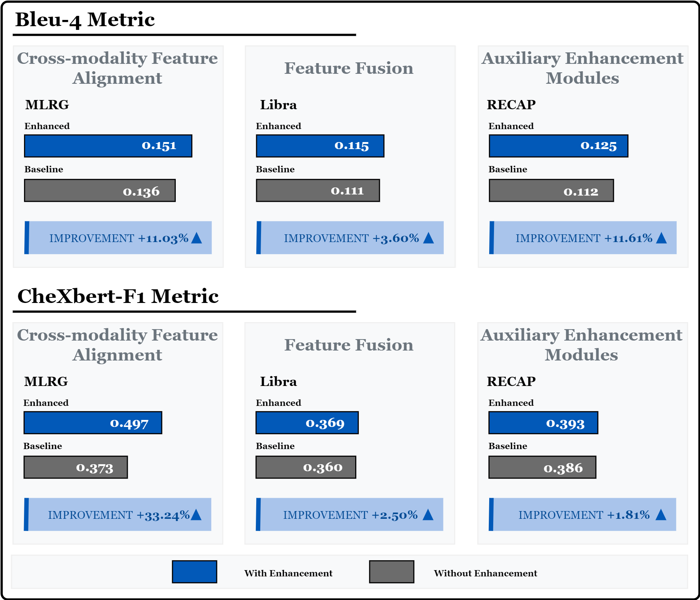Image resolution: width=700 pixels, height=600 pixels.
Task: Click the up arrow beside +2.50% improvement
Action: point(428,514)
